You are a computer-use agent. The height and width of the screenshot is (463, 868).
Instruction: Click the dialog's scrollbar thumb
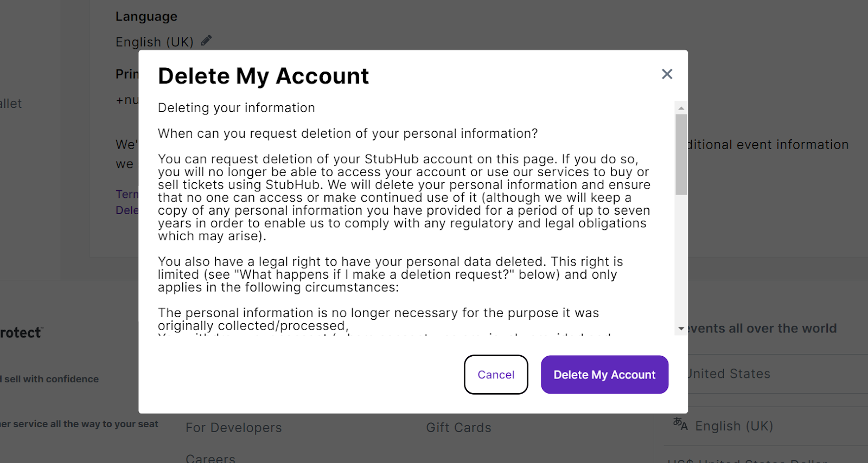coord(681,155)
